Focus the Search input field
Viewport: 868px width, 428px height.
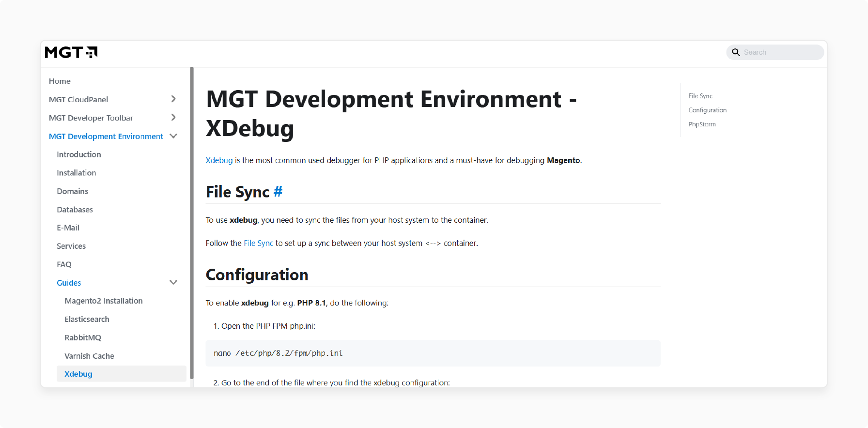775,52
